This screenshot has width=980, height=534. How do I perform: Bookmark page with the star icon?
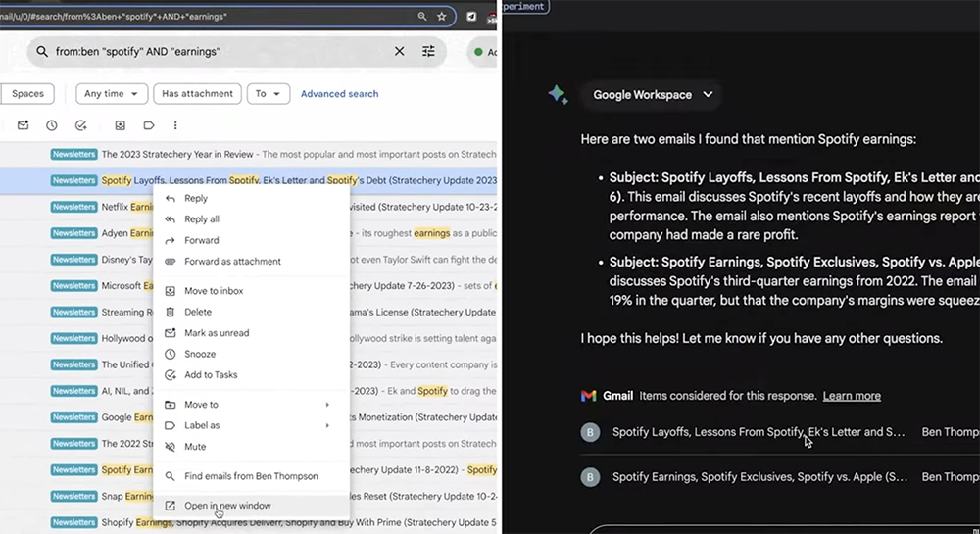click(x=442, y=17)
